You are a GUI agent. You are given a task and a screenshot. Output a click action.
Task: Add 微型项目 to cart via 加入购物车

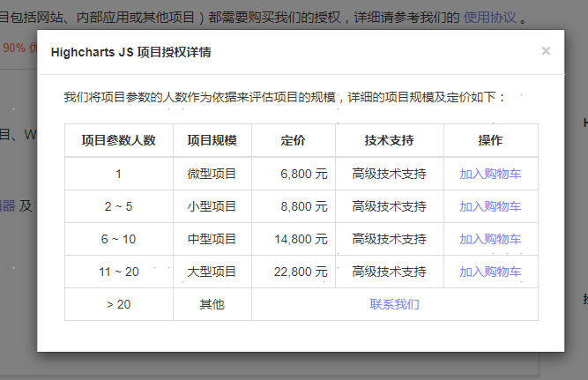(490, 174)
